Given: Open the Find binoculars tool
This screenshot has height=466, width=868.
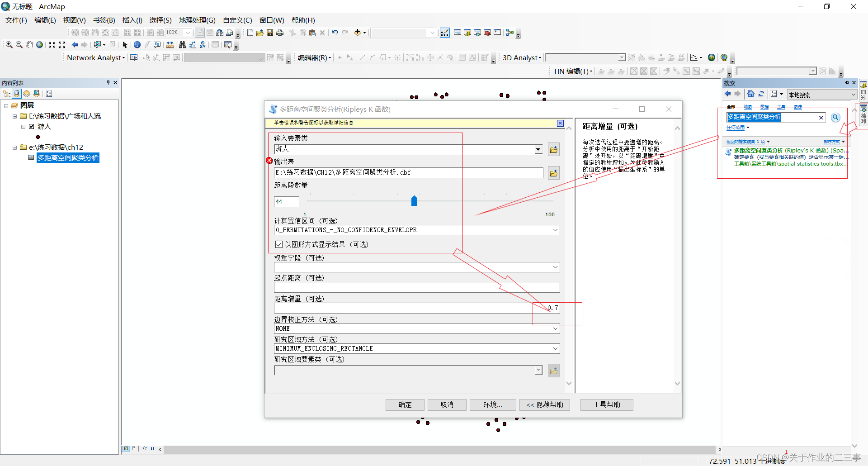Looking at the screenshot, I should pyautogui.click(x=182, y=45).
